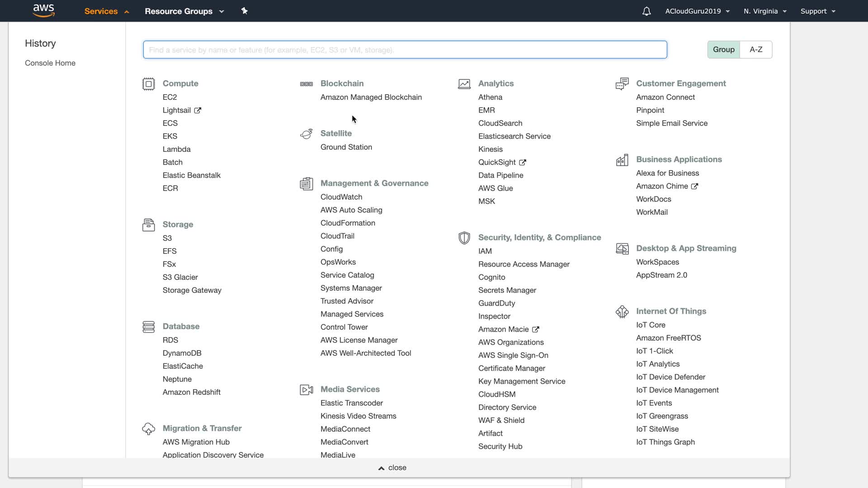Click the Internet Of Things category icon

click(x=622, y=312)
